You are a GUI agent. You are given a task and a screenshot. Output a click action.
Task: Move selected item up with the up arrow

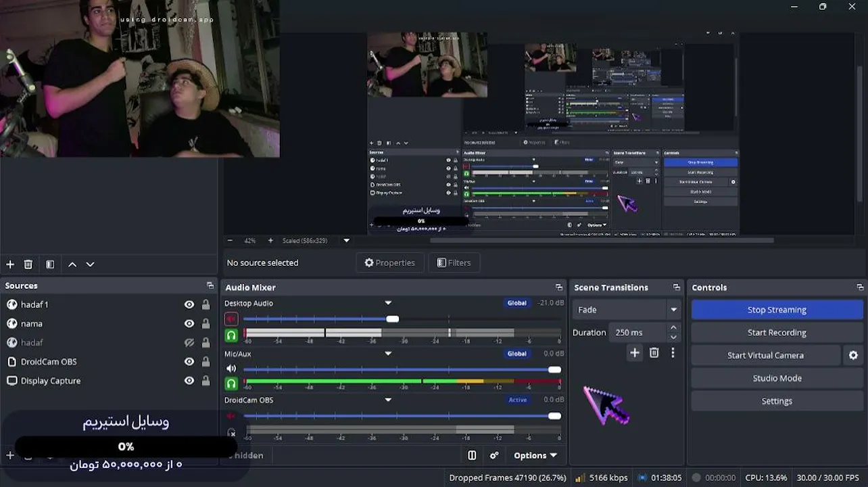coord(72,264)
